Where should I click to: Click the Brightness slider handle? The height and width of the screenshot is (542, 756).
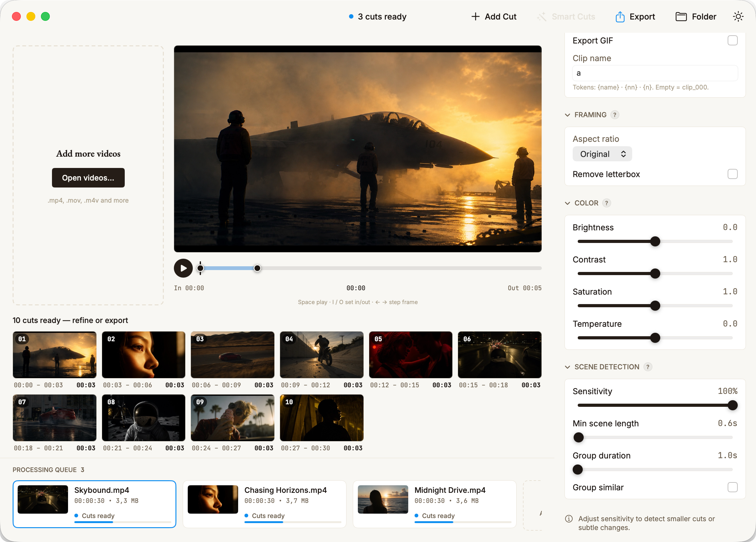(655, 241)
